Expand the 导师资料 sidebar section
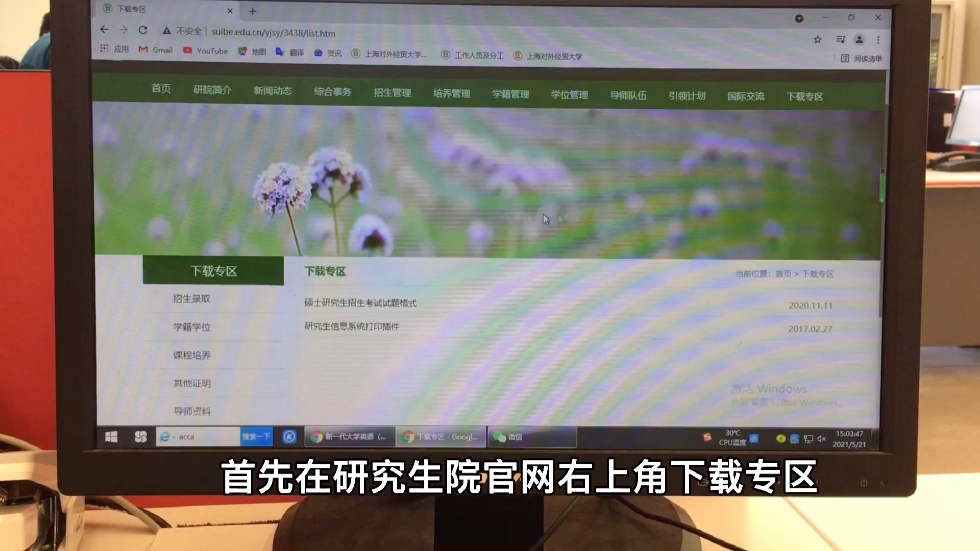 click(x=193, y=411)
